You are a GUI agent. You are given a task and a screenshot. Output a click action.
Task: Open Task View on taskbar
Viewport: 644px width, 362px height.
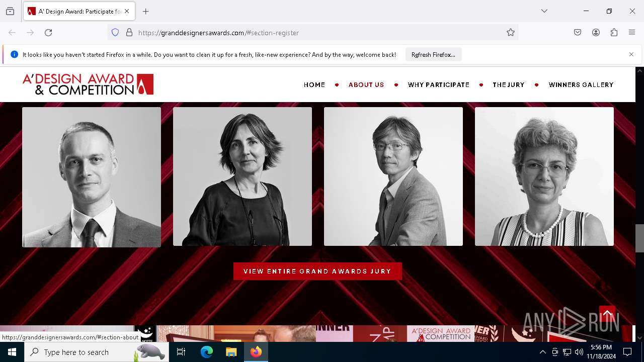(181, 352)
